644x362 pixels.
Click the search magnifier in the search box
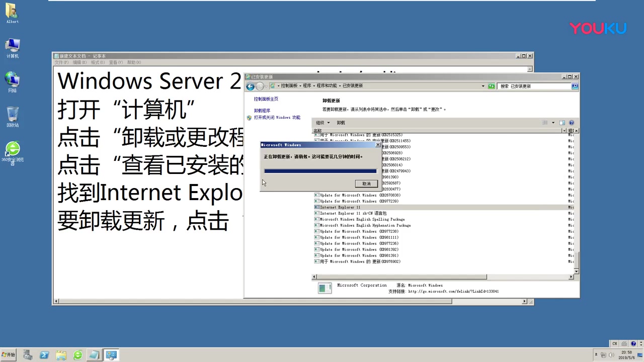tap(575, 85)
